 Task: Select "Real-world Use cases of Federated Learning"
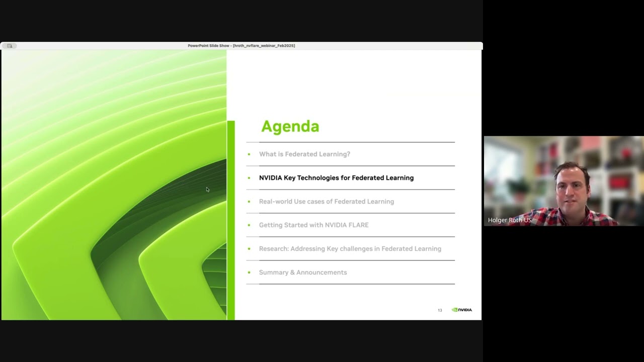click(327, 201)
